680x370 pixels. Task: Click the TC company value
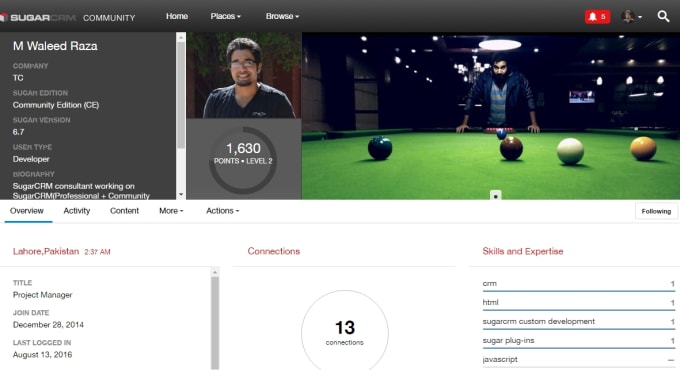pos(18,78)
